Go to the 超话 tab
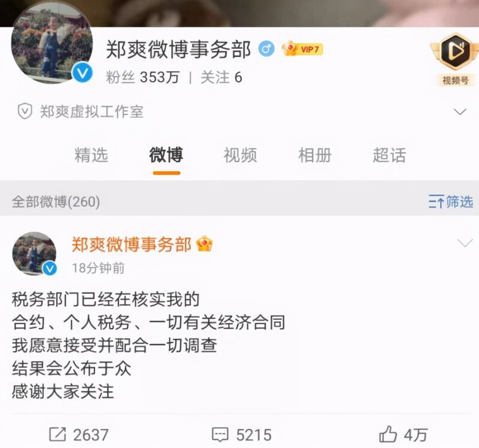Screen dimensions: 479x448 click(x=390, y=155)
